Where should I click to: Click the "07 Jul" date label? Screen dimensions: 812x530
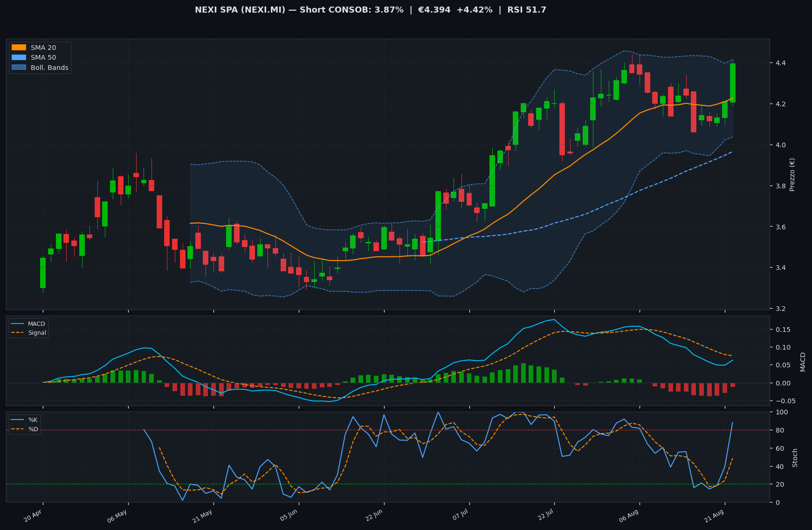point(460,515)
